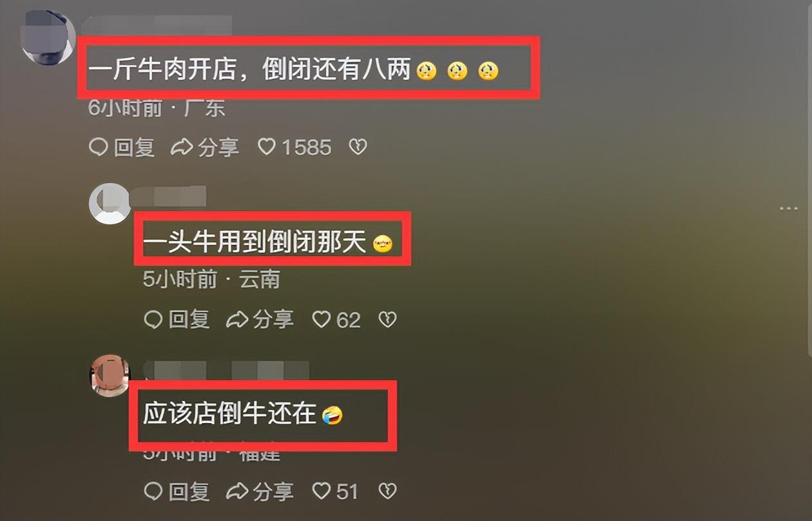
Task: Open comment text 一斤牛肉开店，倒闭还有八两
Action: coord(249,70)
